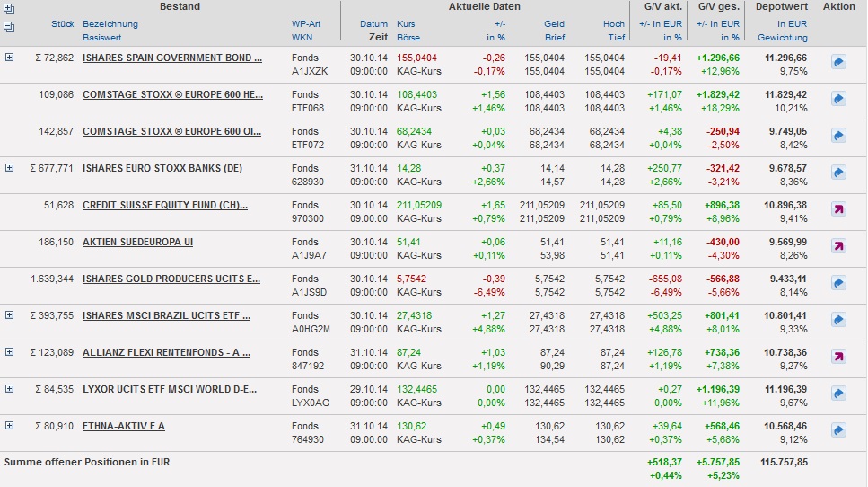Click the expand all positions icon in header
Viewport: 868px width, 487px height.
tap(9, 10)
